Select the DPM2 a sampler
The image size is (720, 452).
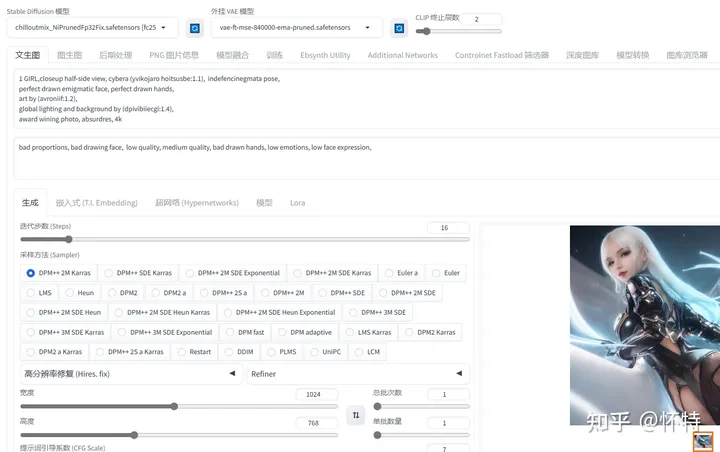point(169,293)
